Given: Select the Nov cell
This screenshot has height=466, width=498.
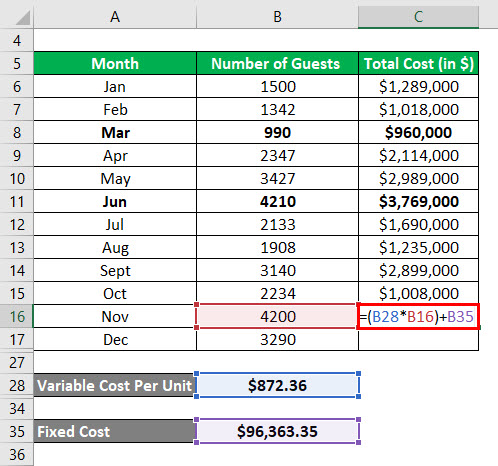Looking at the screenshot, I should [x=115, y=316].
